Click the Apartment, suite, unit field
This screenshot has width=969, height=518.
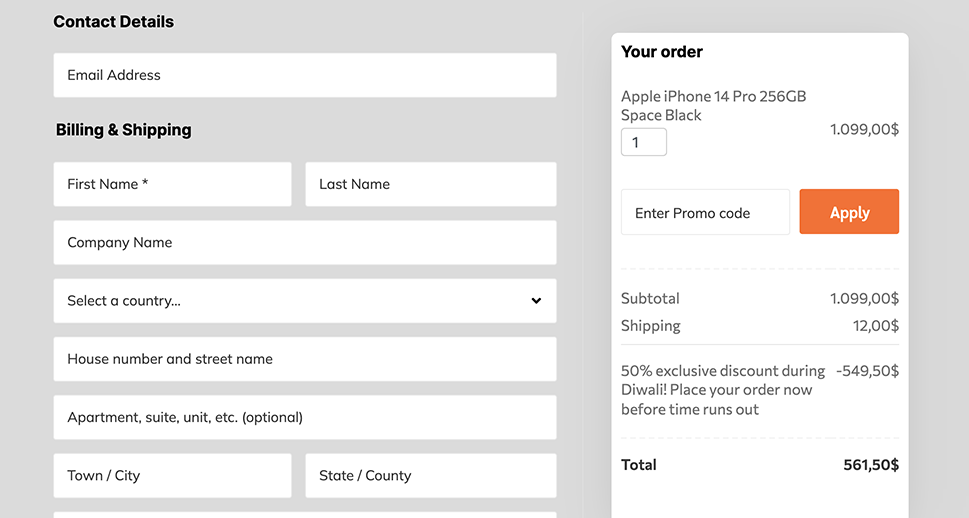304,417
